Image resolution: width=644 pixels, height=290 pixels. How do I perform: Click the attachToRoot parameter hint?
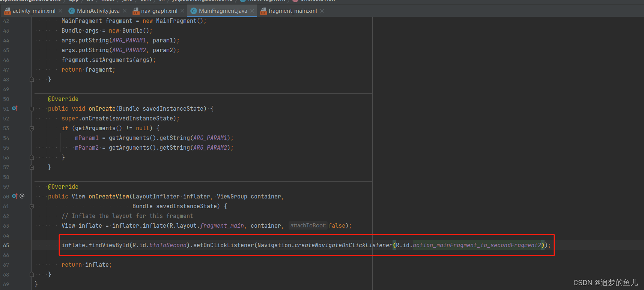[x=308, y=225]
